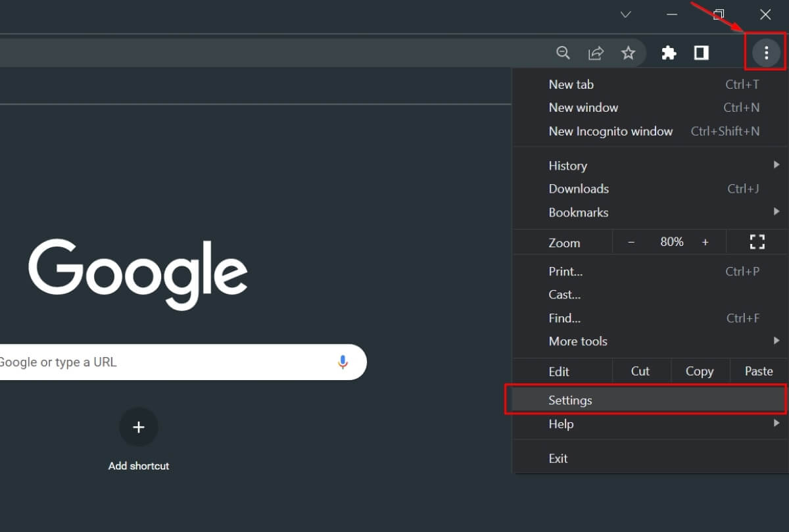Select New Incognito window

[611, 131]
